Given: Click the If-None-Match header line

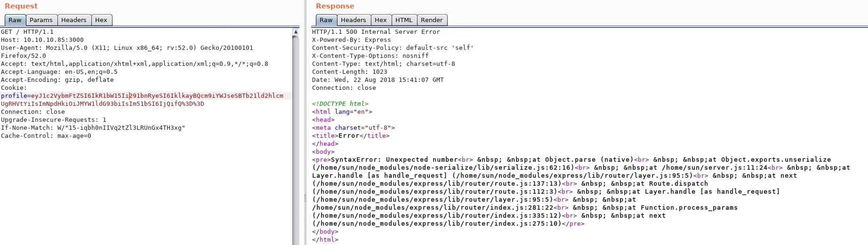Looking at the screenshot, I should click(x=93, y=128).
